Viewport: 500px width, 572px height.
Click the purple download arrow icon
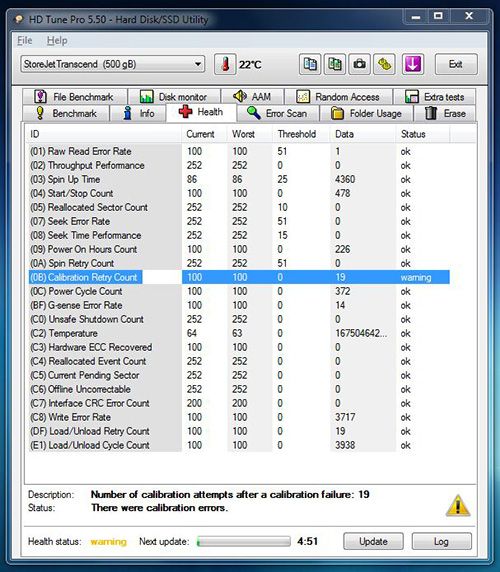(x=412, y=65)
